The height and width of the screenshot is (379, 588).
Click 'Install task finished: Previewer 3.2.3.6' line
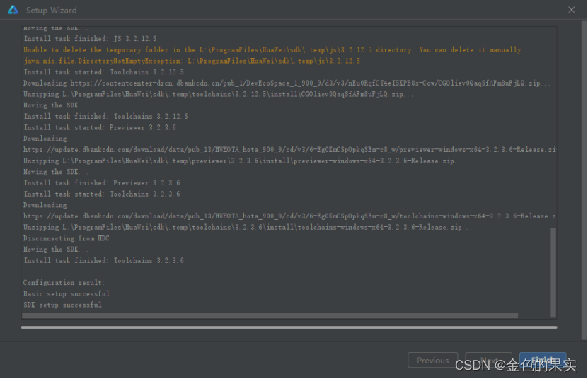pos(102,183)
